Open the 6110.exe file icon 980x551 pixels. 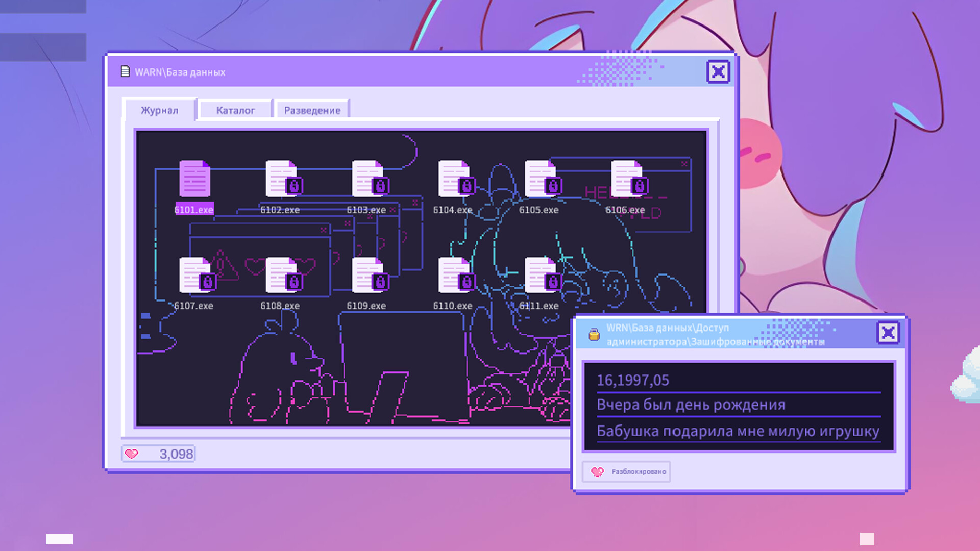[454, 275]
